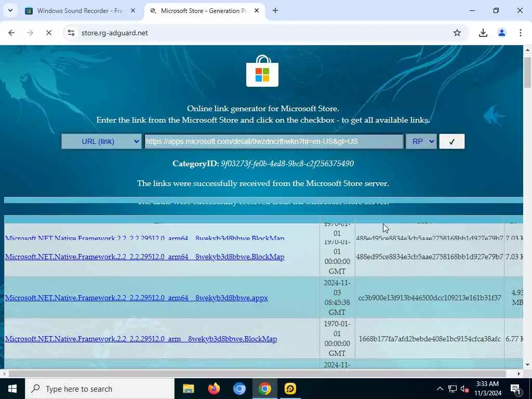
Task: Open the arm64 .appx download link
Action: (137, 298)
